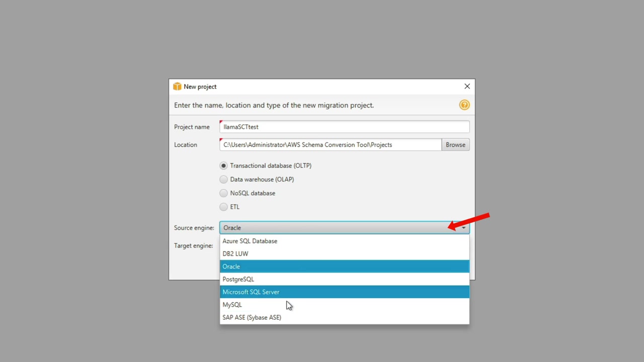Image resolution: width=644 pixels, height=362 pixels.
Task: Focus the Project name field
Action: tap(344, 127)
